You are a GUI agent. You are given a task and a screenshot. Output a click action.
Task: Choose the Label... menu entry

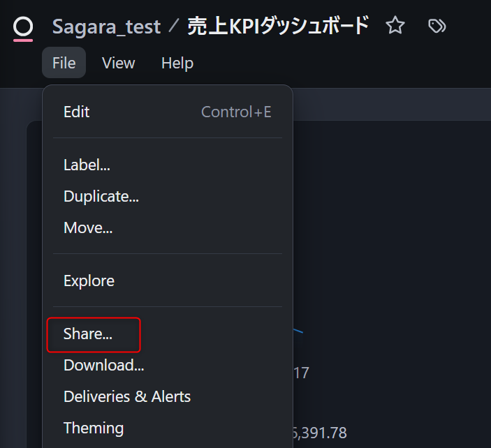click(87, 165)
